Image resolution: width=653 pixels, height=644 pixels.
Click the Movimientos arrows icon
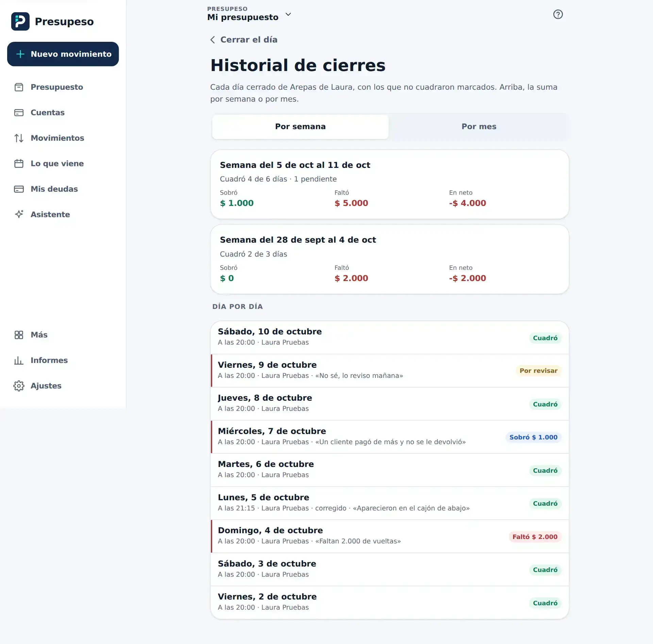coord(19,138)
